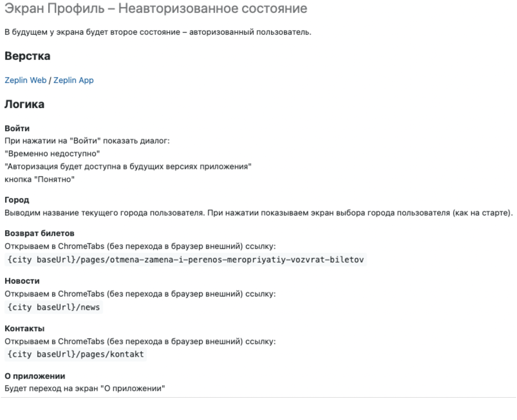Screen dimensions: 517x420
Task: Click the otmena-zamena vozvrat-biletov URL code block
Action: 186,260
